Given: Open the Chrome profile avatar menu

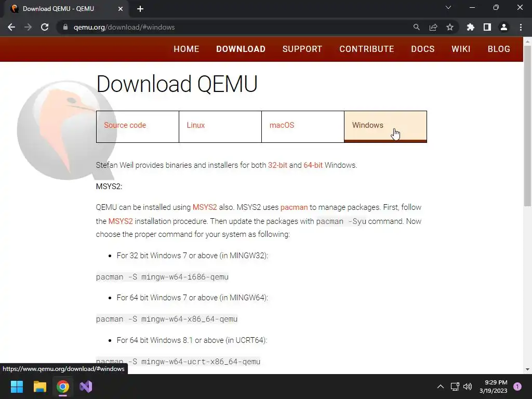Looking at the screenshot, I should click(504, 27).
